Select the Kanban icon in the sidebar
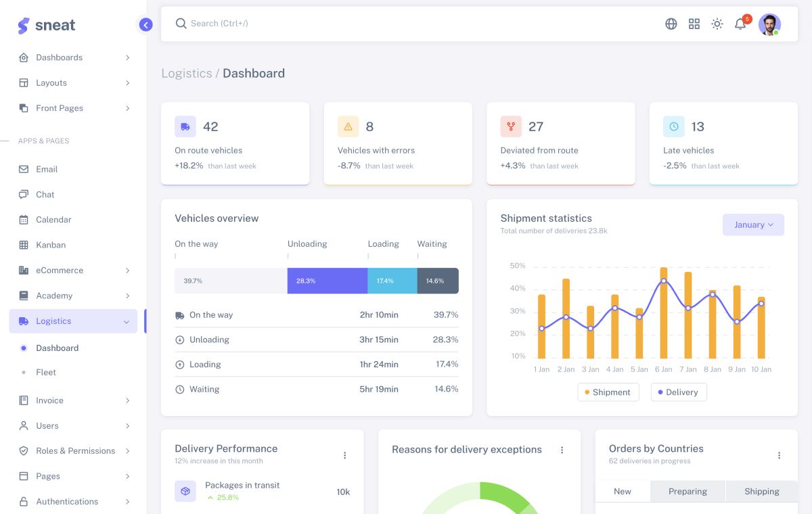Viewport: 812px width, 514px height. tap(25, 245)
